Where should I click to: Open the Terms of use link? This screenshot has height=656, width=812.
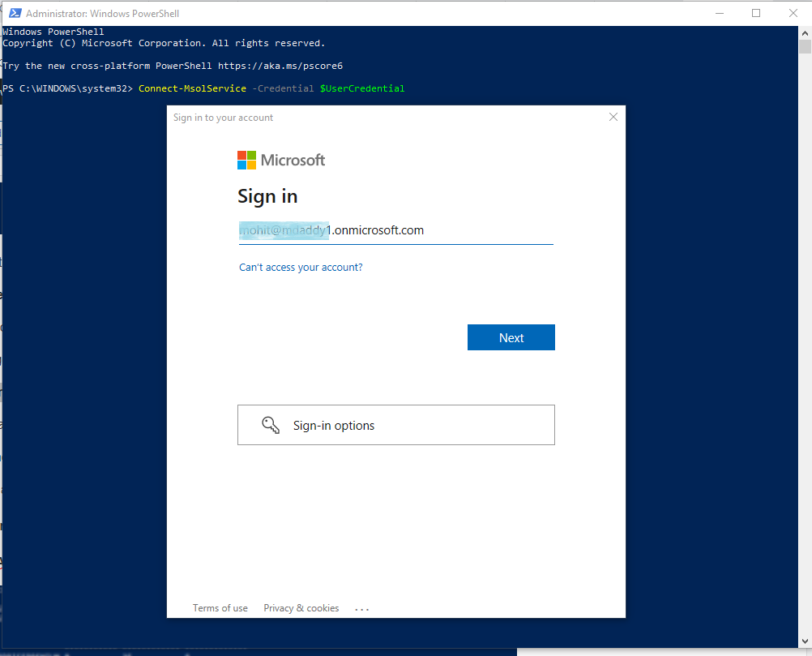pos(220,607)
